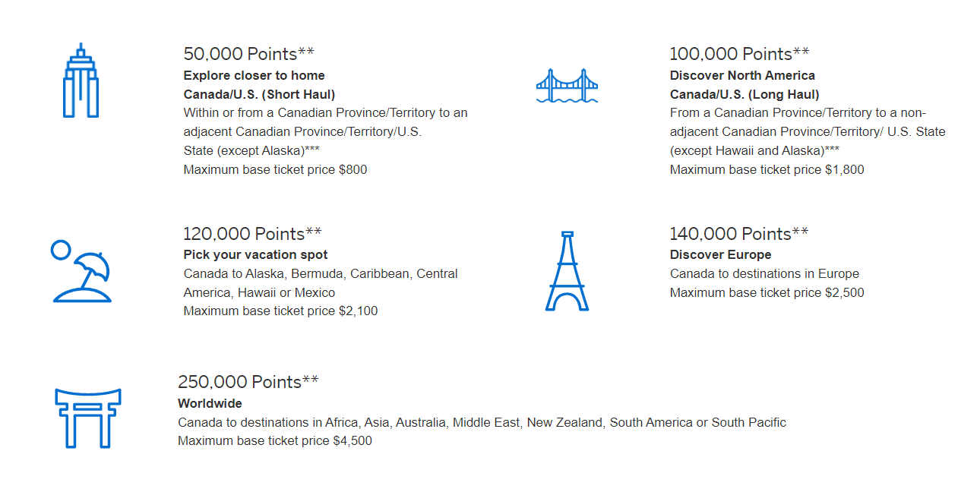This screenshot has width=980, height=489.
Task: Click the Eiffel Tower icon
Action: pyautogui.click(x=567, y=271)
